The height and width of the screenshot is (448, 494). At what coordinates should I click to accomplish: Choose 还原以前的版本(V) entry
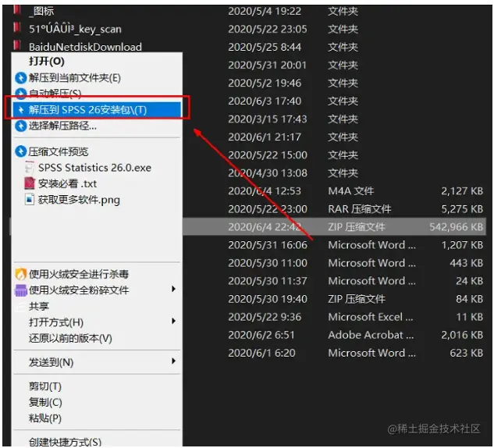(x=70, y=339)
